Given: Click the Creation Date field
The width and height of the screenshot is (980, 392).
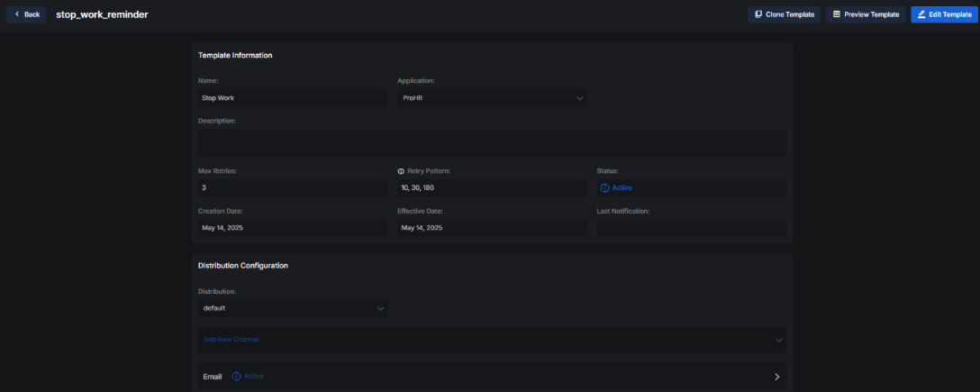Looking at the screenshot, I should (x=293, y=228).
